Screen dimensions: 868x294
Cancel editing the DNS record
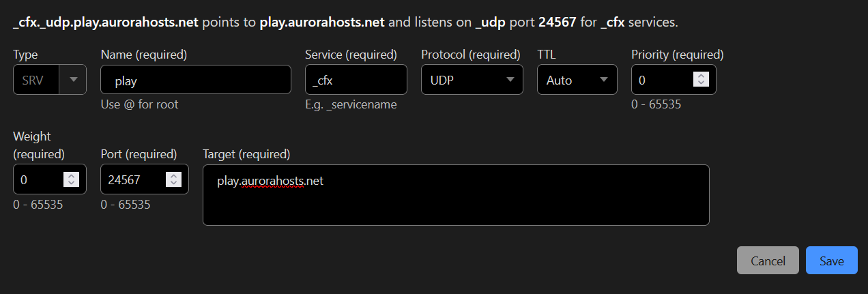click(x=768, y=261)
